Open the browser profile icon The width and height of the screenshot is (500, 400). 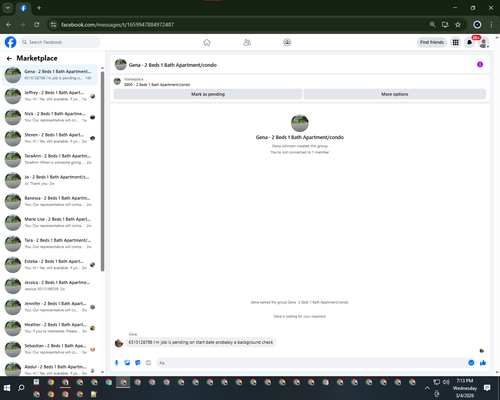477,25
